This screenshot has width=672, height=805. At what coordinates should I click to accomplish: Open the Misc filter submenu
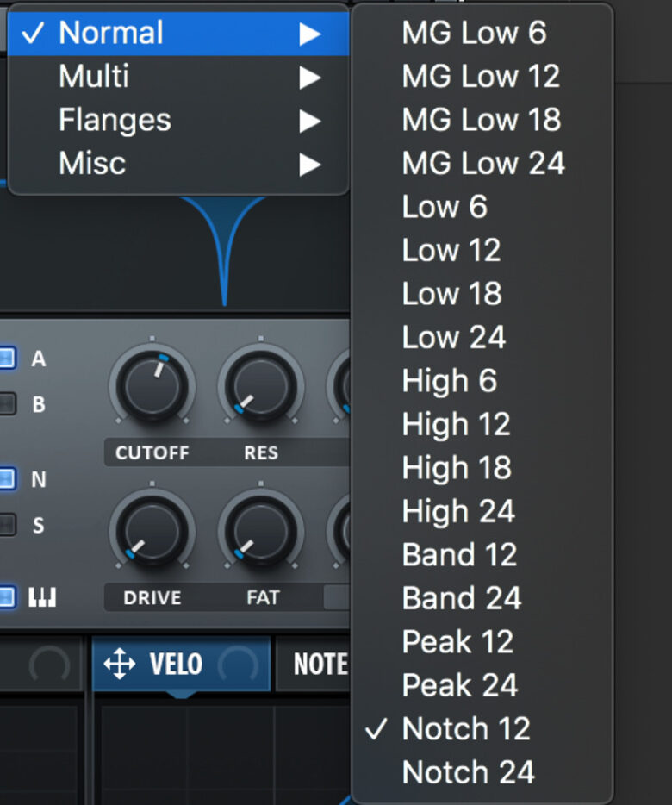tap(178, 164)
